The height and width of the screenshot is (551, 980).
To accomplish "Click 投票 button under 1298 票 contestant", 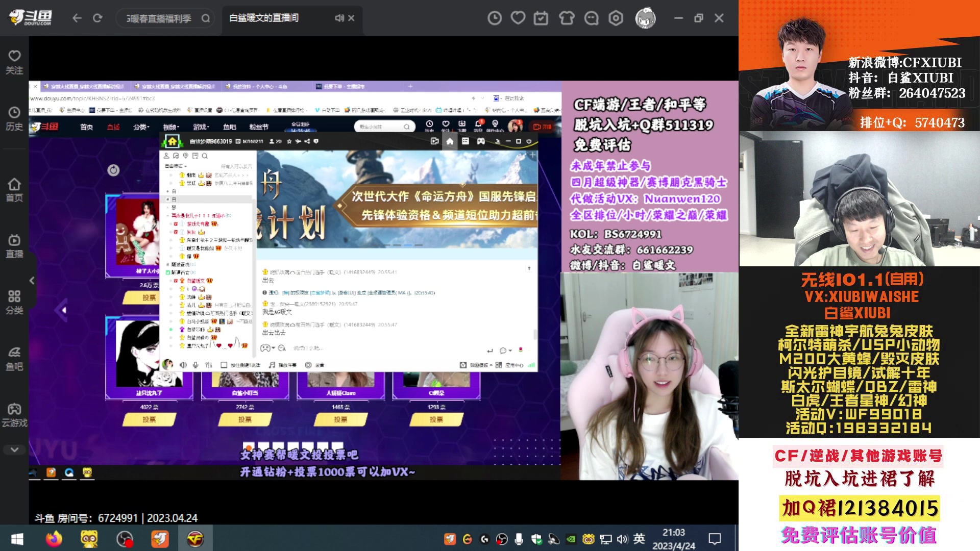I will coord(436,419).
